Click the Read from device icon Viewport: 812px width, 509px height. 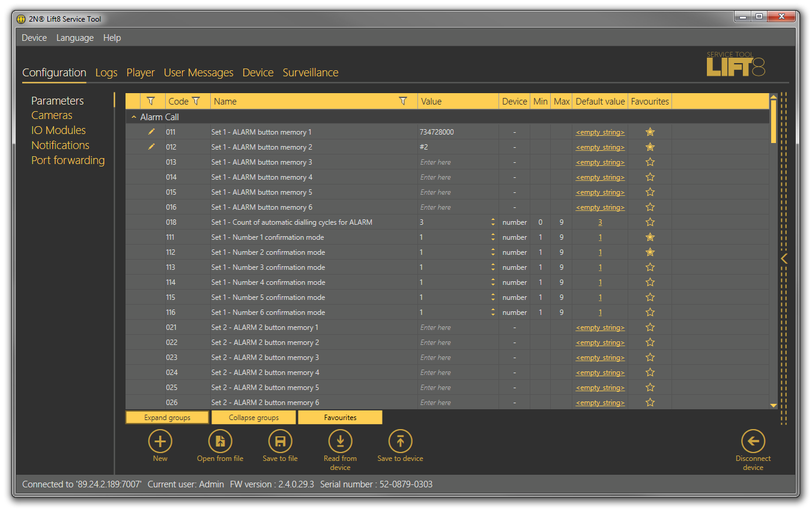pos(340,442)
